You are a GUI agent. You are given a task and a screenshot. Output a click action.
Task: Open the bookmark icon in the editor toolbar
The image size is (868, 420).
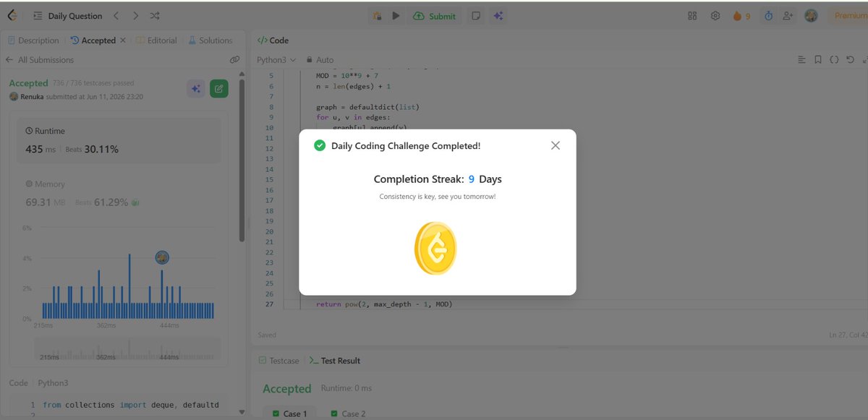pyautogui.click(x=818, y=60)
